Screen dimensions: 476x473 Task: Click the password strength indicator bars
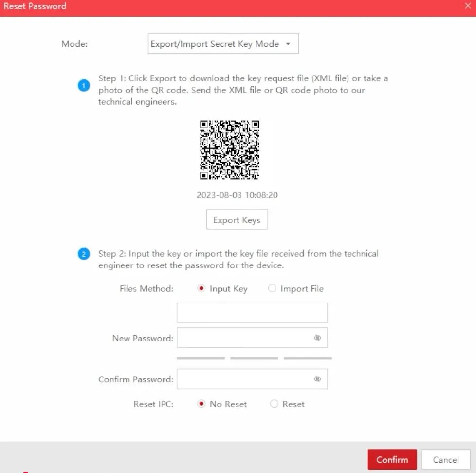254,358
